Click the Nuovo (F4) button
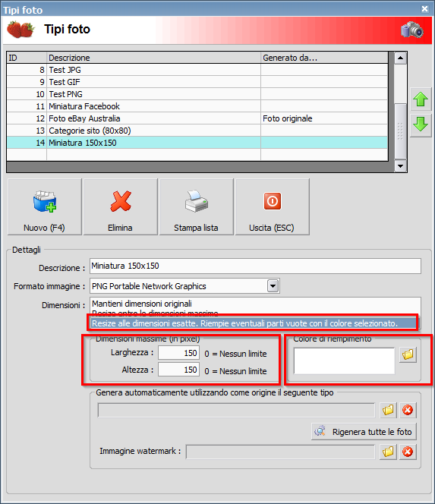The image size is (435, 504). [44, 207]
